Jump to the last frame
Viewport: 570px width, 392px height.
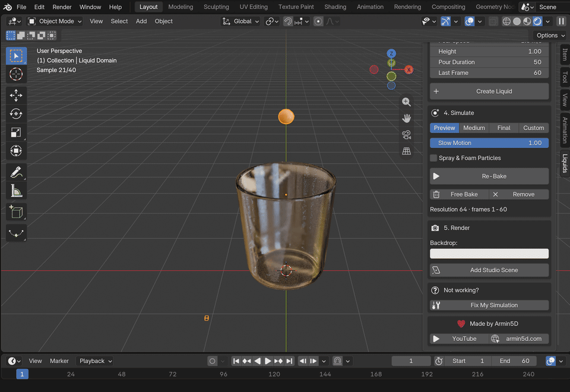click(289, 361)
